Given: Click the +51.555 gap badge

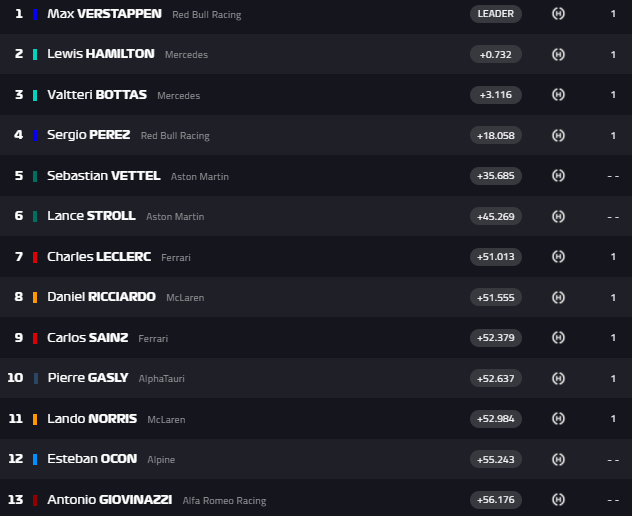Looking at the screenshot, I should (x=496, y=298).
